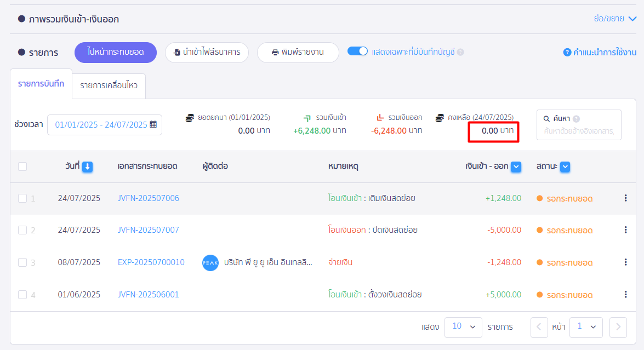Click นำเข้าไฟล์ธนาคาร button
The height and width of the screenshot is (350, 644).
207,53
